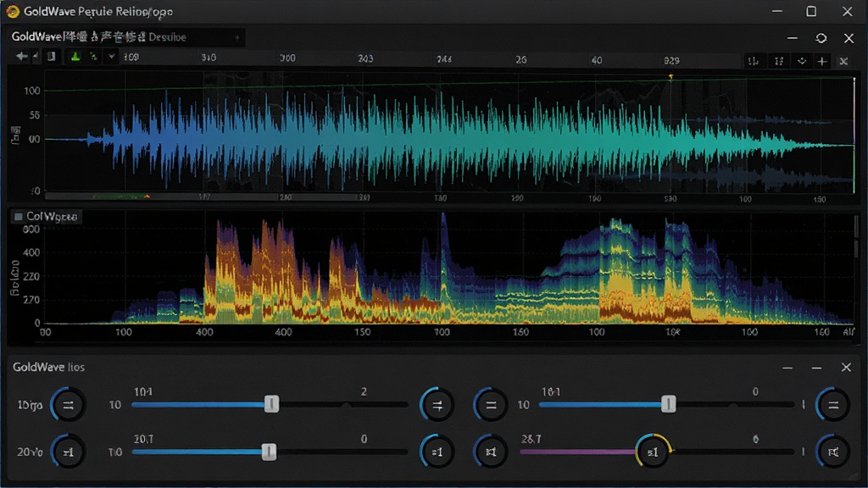Click the GoldWave lios panel title

pos(48,367)
